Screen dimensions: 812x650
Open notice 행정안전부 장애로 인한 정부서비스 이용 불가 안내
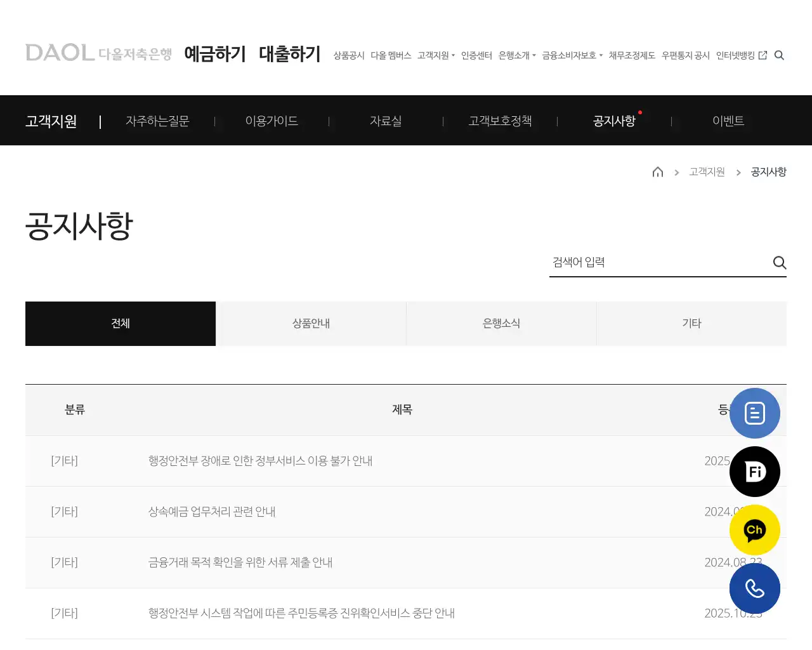[x=260, y=461]
